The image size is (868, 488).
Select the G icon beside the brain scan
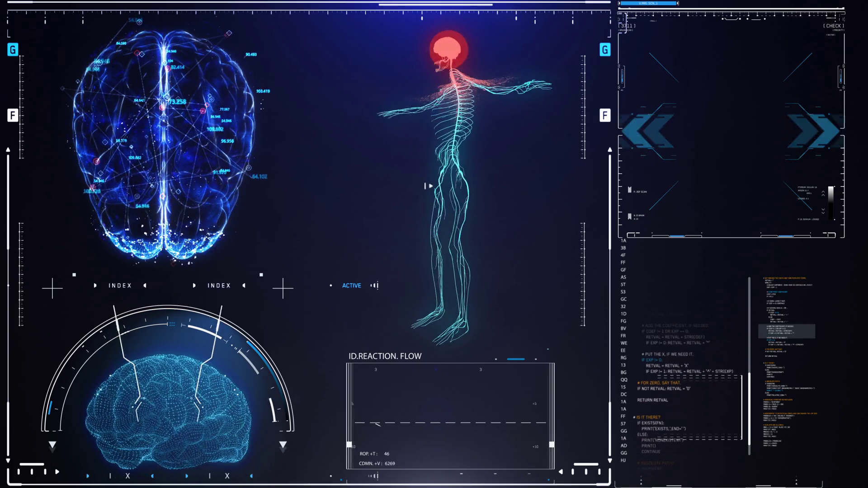pos(13,50)
